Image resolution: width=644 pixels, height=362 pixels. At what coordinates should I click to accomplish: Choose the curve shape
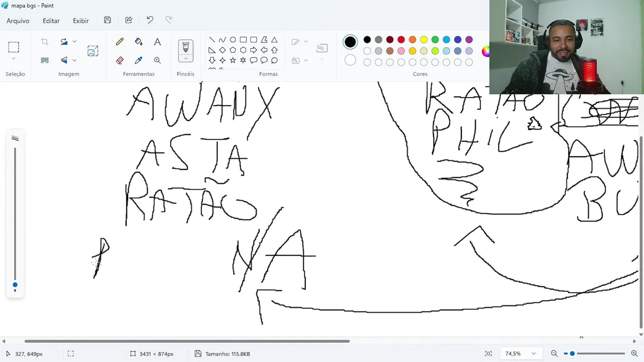(222, 40)
